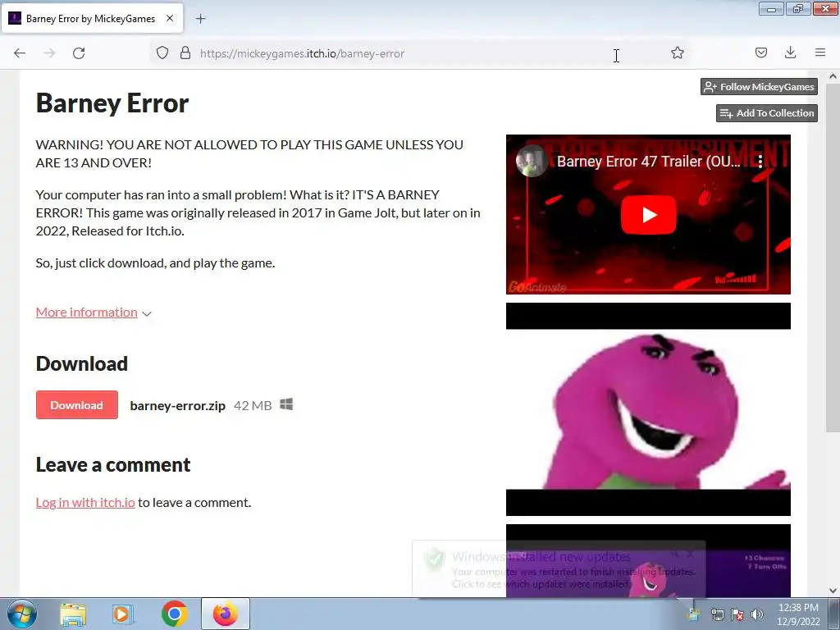Launch Windows Media Player from taskbar
Viewport: 840px width, 630px height.
click(122, 614)
